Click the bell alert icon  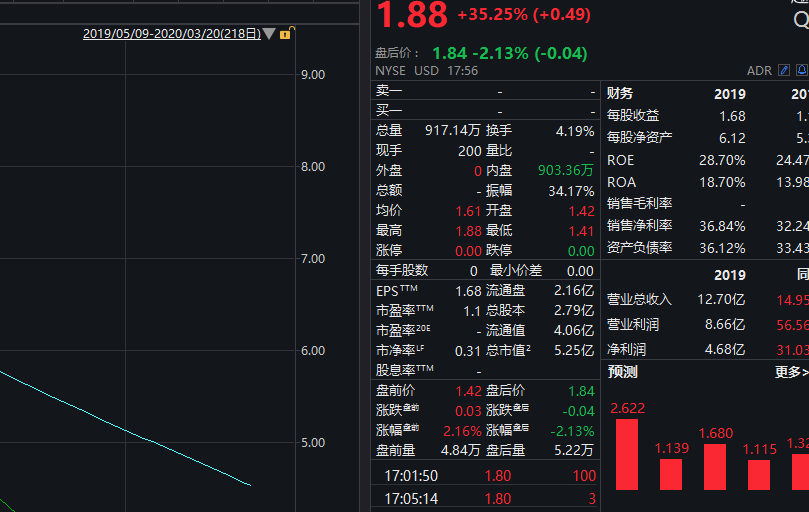(802, 70)
